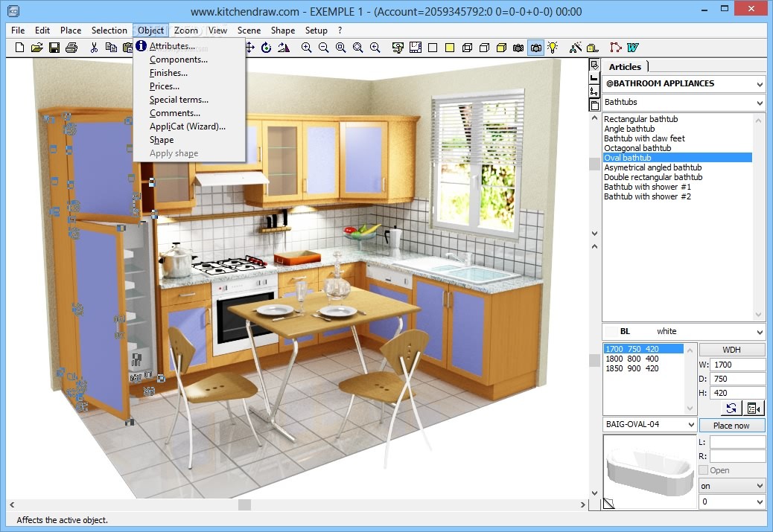Click the oval bathtub preview thumbnail

pyautogui.click(x=650, y=471)
